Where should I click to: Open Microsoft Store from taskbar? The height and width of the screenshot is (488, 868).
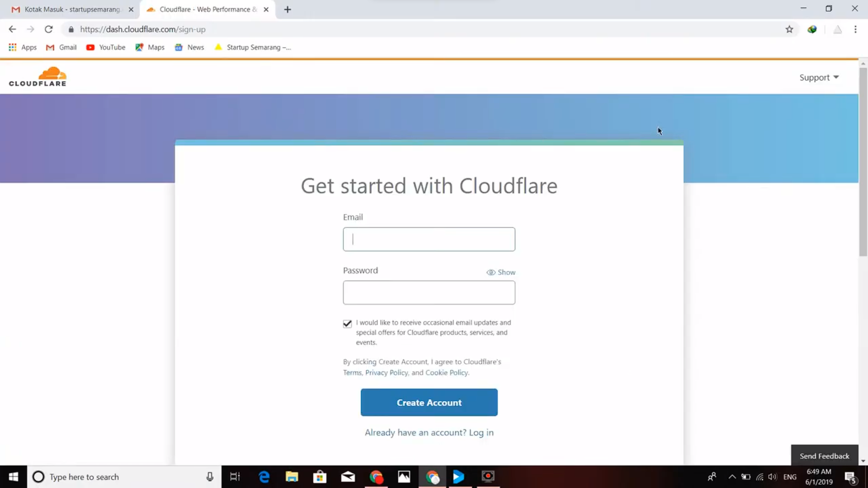tap(320, 477)
